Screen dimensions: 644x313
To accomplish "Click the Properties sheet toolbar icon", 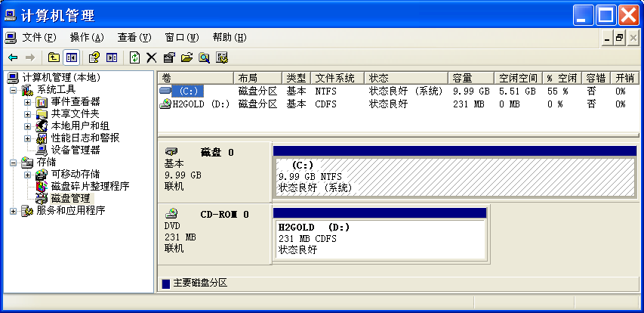I will pyautogui.click(x=169, y=57).
